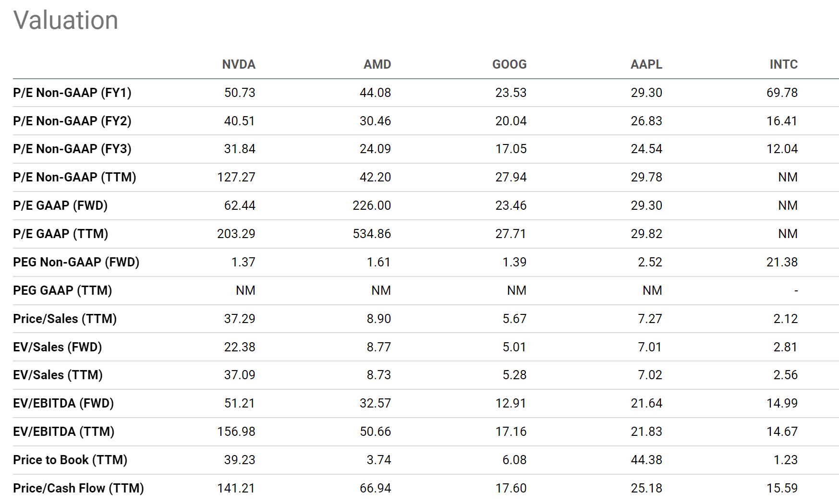Viewport: 839px width, 504px height.
Task: Open the EV/EBITDA (TTM) metric label
Action: pyautogui.click(x=63, y=432)
